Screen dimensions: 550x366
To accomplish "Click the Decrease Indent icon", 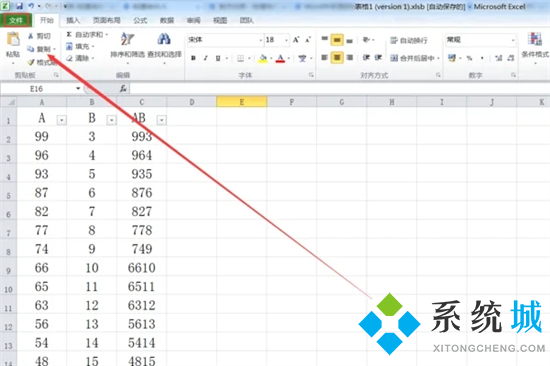I will (x=366, y=57).
